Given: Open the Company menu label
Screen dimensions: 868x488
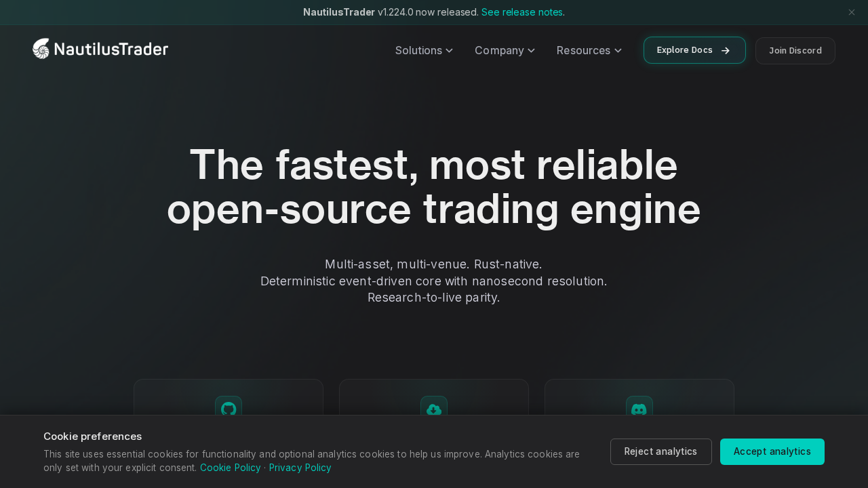Looking at the screenshot, I should (499, 51).
